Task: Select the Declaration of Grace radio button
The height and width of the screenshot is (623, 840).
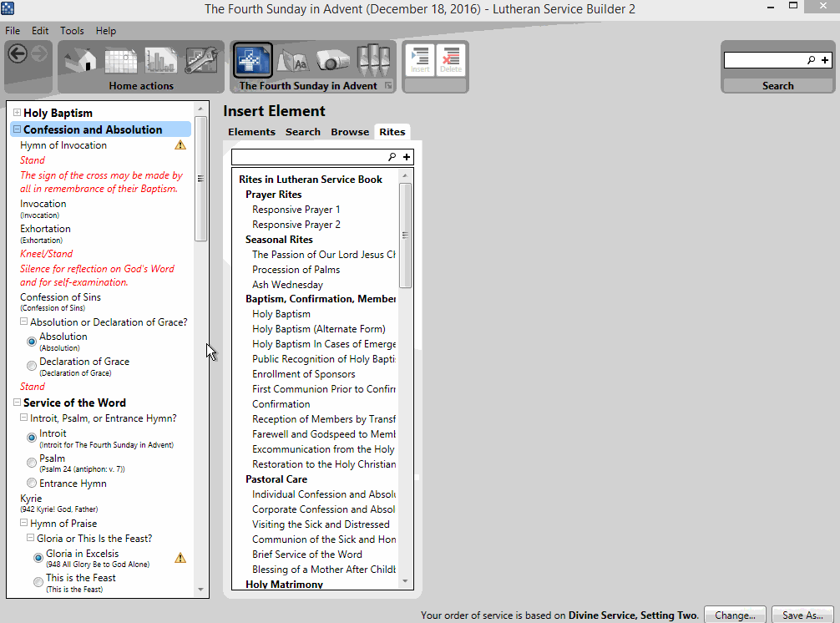Action: coord(32,365)
